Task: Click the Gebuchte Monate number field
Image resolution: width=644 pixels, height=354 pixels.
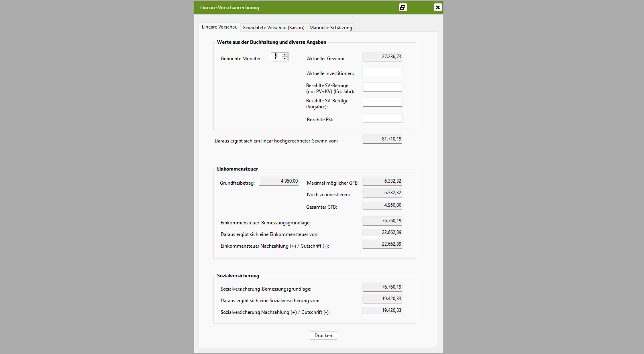Action: coord(276,57)
